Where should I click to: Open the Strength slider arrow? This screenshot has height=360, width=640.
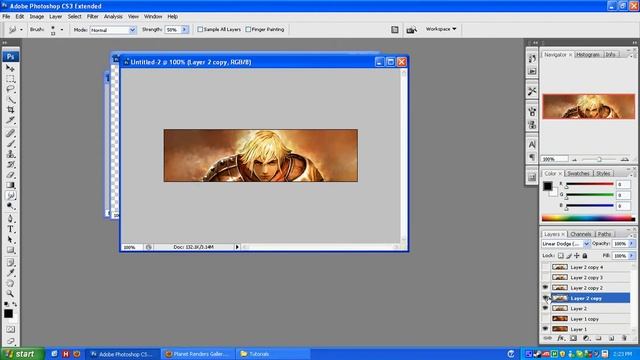pyautogui.click(x=184, y=30)
